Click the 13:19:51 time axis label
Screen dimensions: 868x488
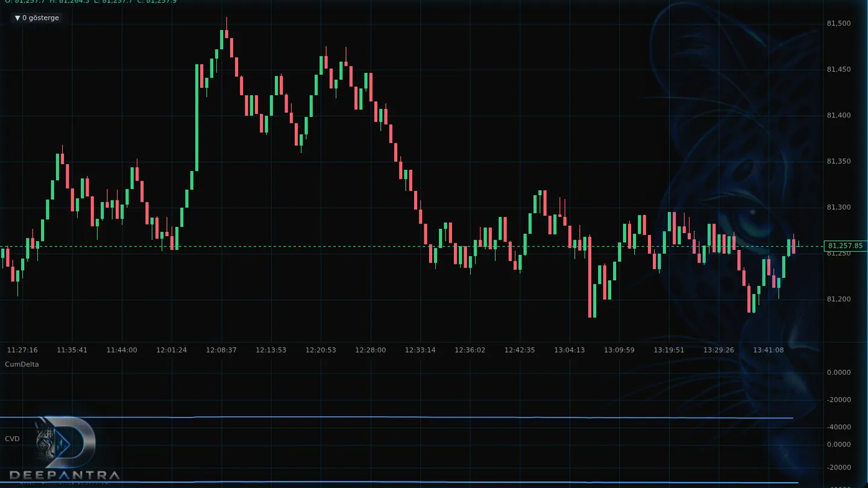(669, 350)
